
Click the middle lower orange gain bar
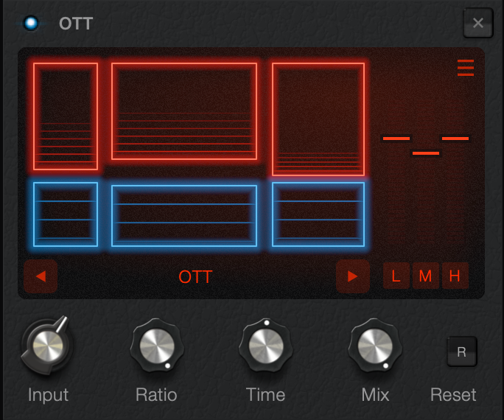426,153
